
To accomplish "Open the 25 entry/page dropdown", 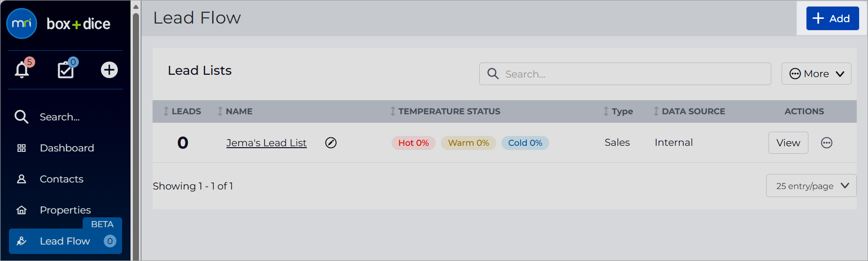I will coord(811,186).
